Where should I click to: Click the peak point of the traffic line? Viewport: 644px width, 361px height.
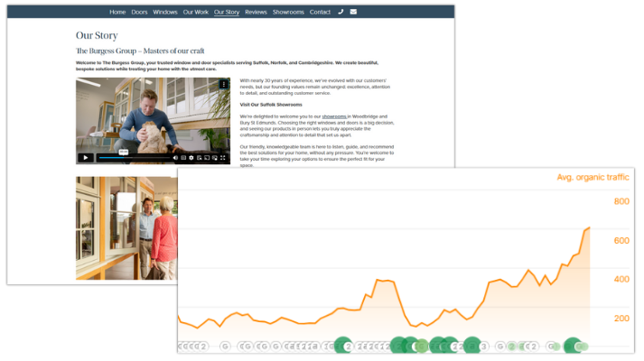pyautogui.click(x=590, y=227)
